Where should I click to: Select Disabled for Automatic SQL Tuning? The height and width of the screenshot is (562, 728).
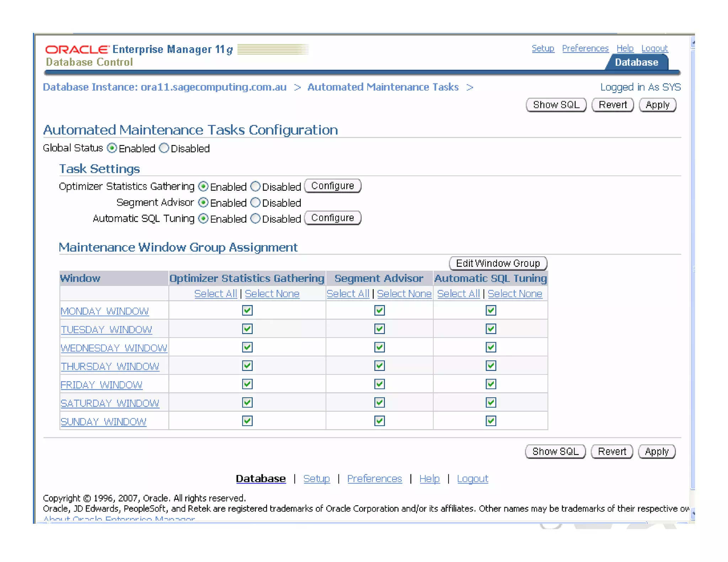tap(255, 218)
